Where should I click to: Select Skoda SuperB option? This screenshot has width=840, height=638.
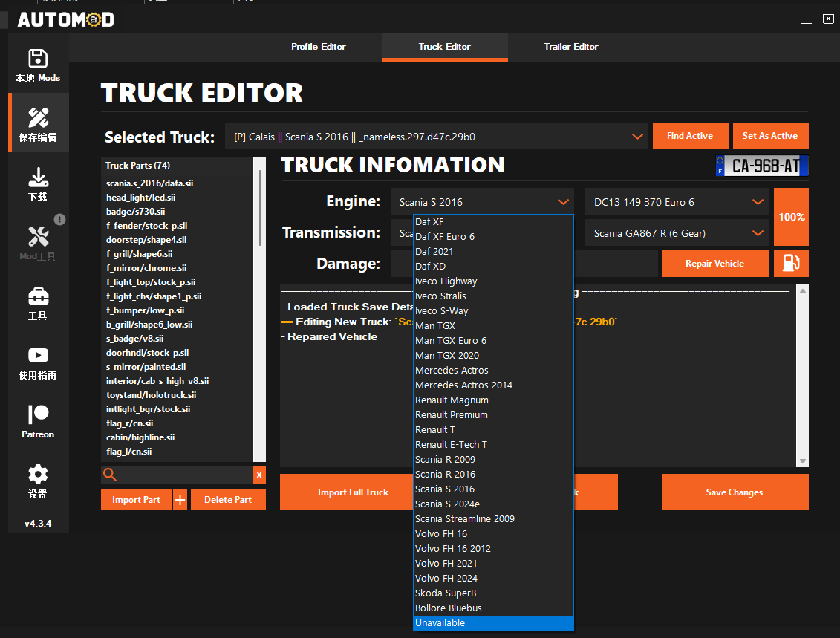pyautogui.click(x=493, y=593)
